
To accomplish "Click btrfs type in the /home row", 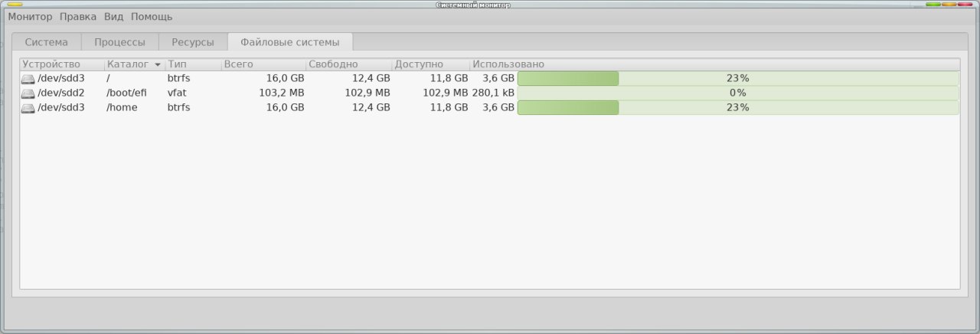I will [179, 107].
